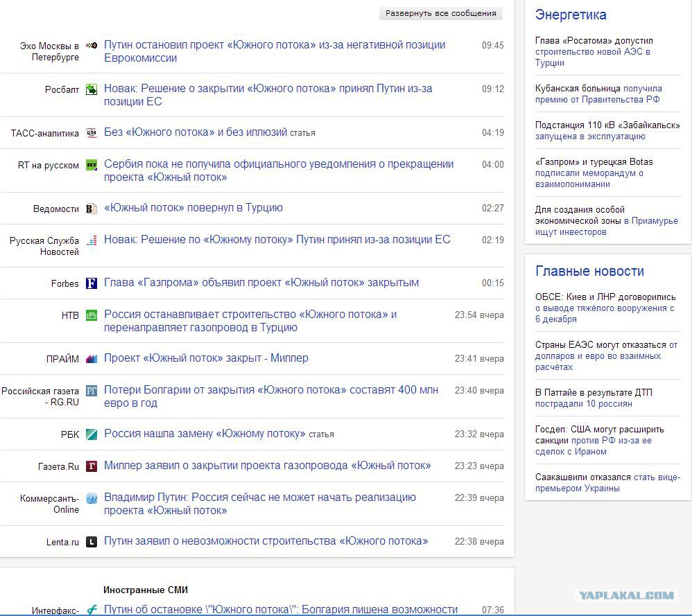
Task: Open Глава «Газпрома» объявил проект закрытым
Action: pos(261,283)
